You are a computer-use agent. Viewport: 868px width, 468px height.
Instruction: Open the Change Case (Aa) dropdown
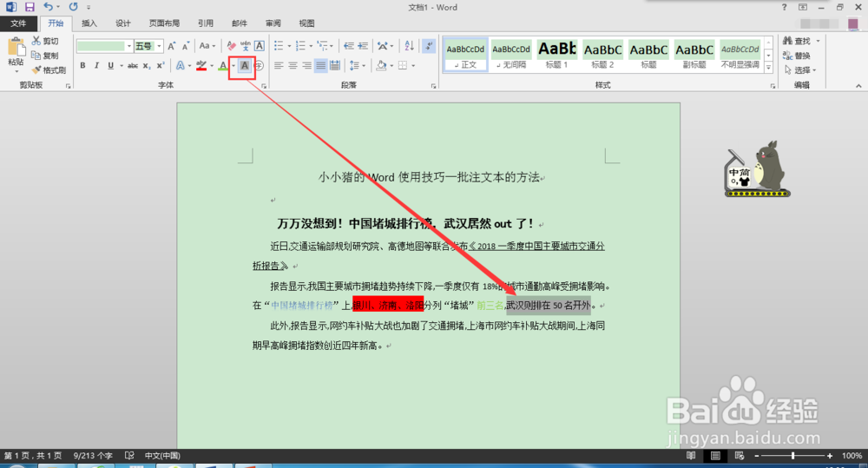(x=207, y=46)
